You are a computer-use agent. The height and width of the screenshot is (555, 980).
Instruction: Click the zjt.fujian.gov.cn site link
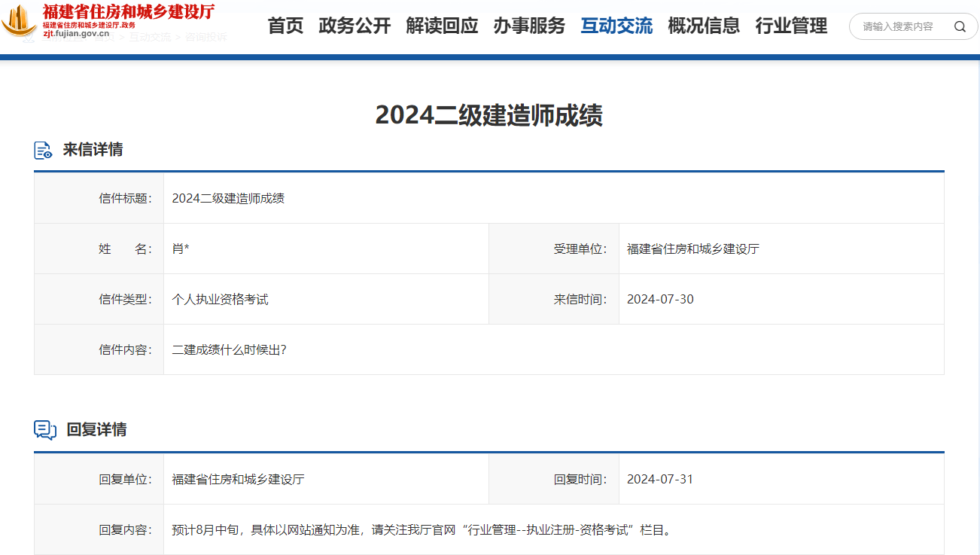pos(76,32)
